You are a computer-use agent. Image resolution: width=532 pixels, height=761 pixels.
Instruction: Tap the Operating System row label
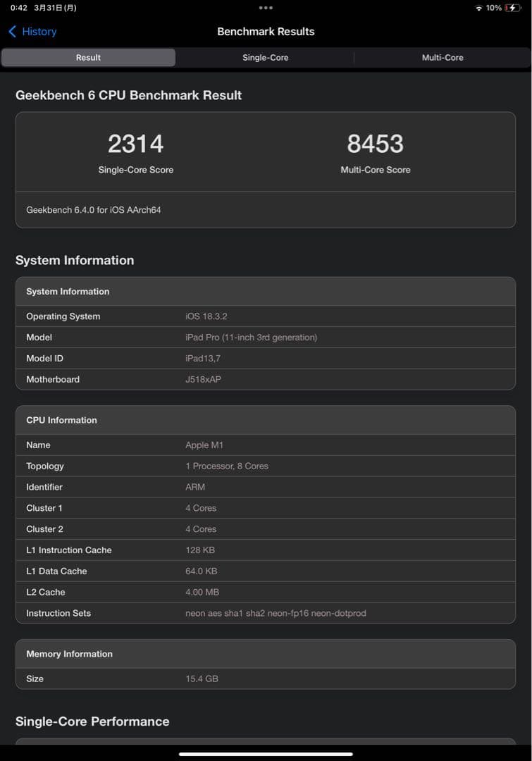[63, 316]
